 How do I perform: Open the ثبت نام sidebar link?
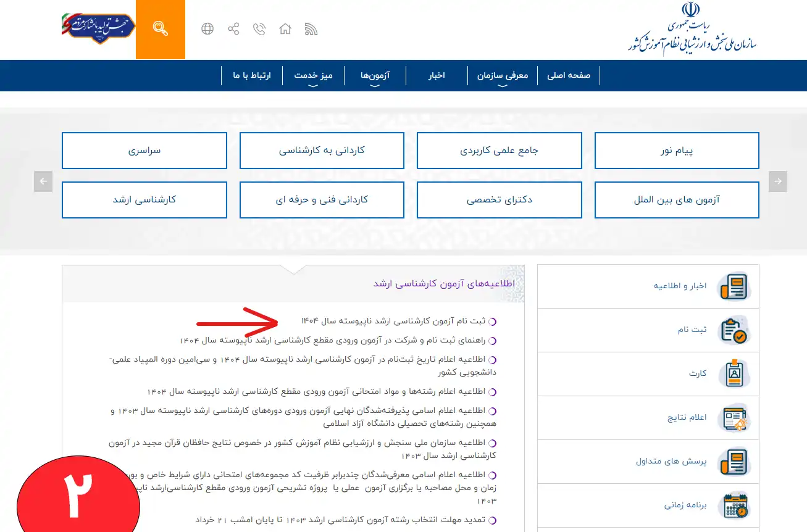(692, 330)
